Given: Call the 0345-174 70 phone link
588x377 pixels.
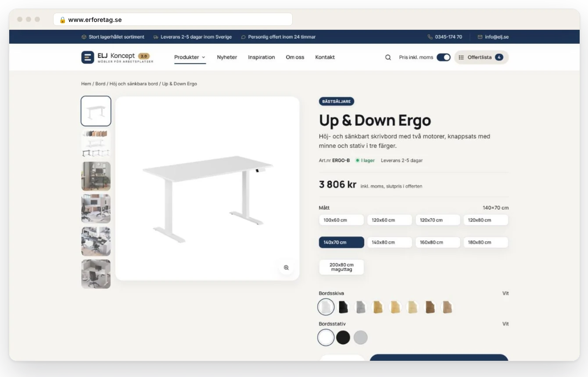Looking at the screenshot, I should (x=448, y=37).
